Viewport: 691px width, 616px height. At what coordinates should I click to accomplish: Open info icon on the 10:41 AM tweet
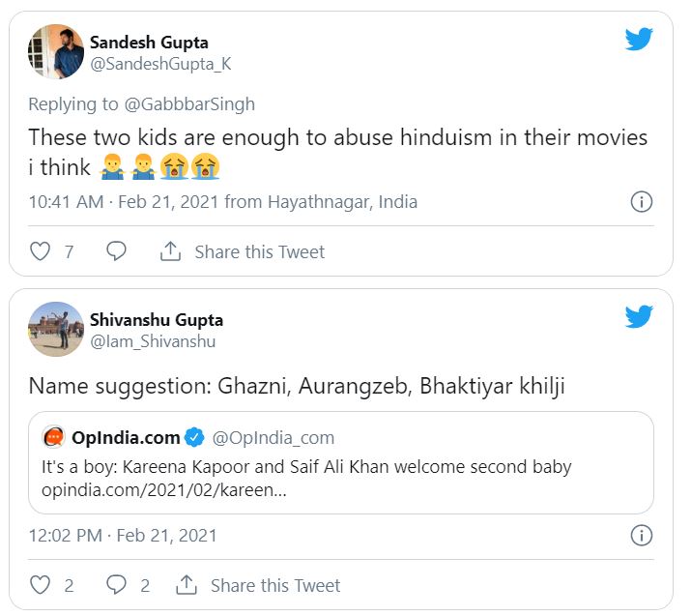point(641,202)
